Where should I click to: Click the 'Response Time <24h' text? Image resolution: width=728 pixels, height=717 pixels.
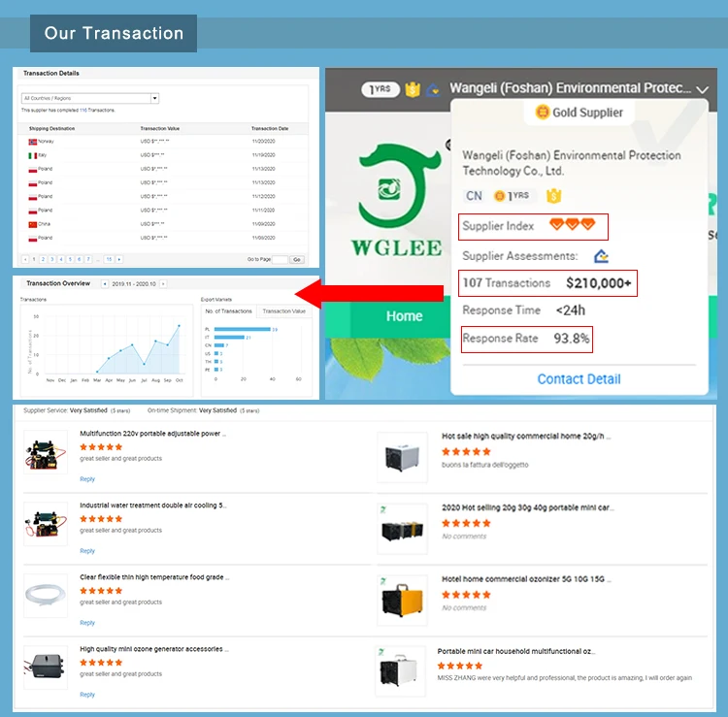[524, 310]
